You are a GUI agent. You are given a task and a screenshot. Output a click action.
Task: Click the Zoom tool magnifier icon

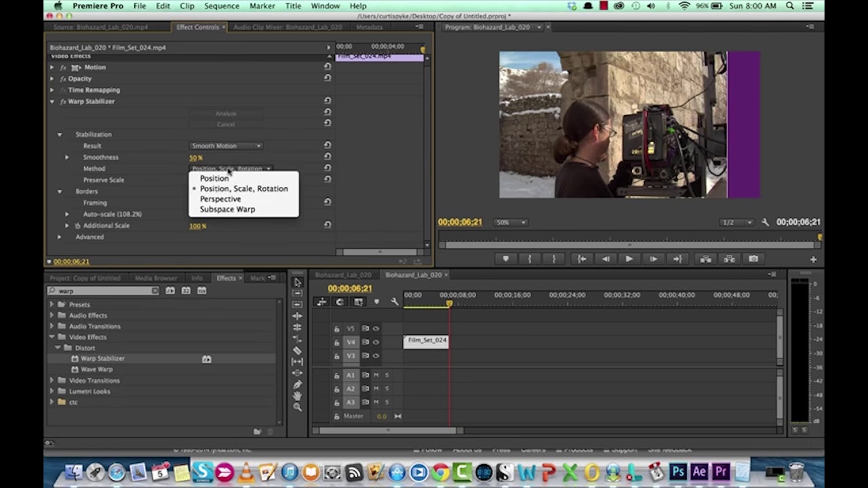297,407
